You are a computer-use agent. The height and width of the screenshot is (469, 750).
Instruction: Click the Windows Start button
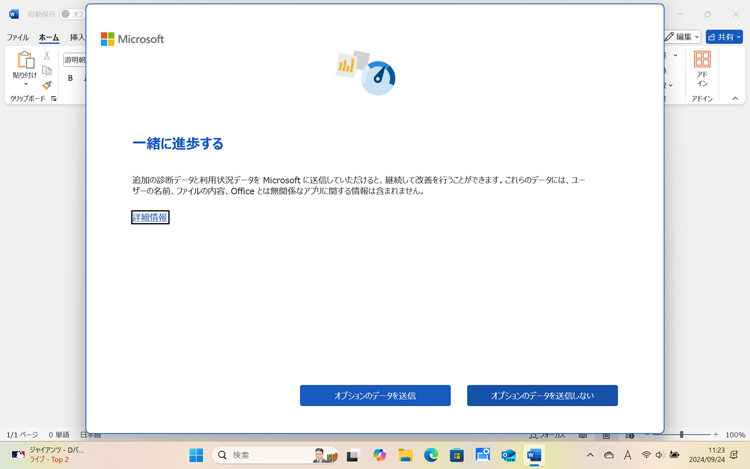point(196,455)
